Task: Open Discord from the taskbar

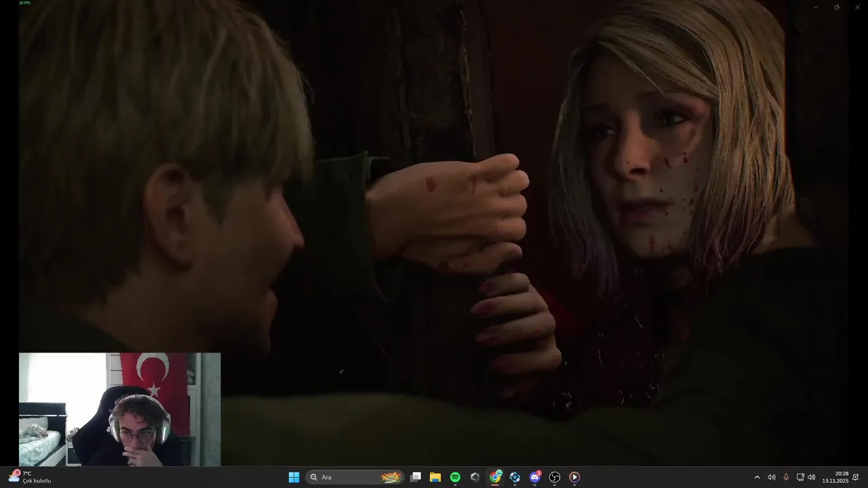Action: (535, 477)
